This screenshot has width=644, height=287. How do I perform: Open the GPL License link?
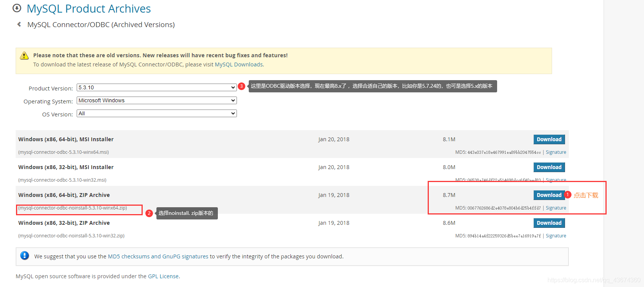[x=163, y=276]
